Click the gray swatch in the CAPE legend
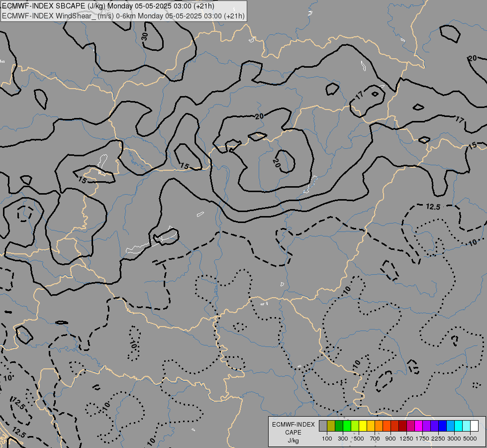The image size is (487, 448). pos(323,426)
